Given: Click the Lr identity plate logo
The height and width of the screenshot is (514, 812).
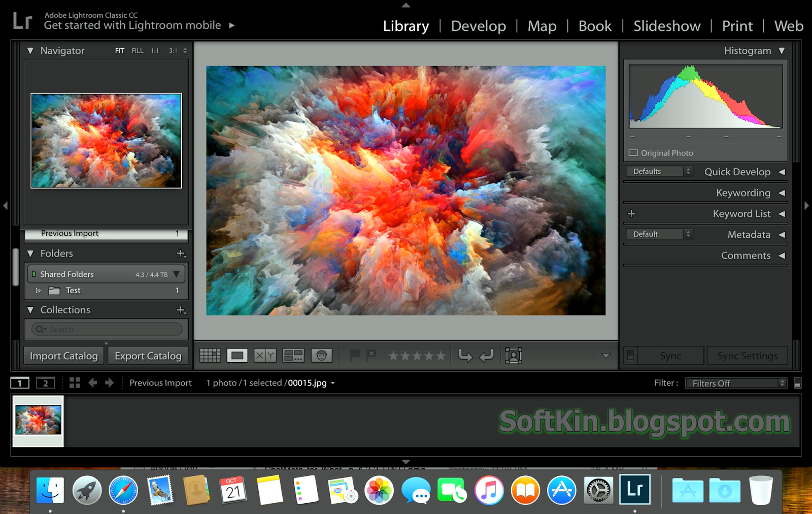Looking at the screenshot, I should click(22, 21).
